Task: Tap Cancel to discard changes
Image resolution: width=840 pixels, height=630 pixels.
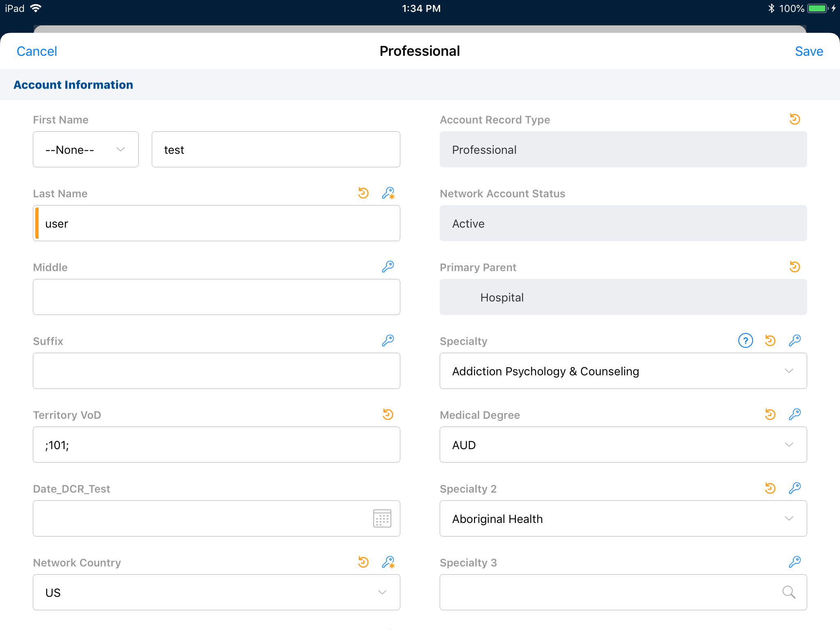Action: coord(37,51)
